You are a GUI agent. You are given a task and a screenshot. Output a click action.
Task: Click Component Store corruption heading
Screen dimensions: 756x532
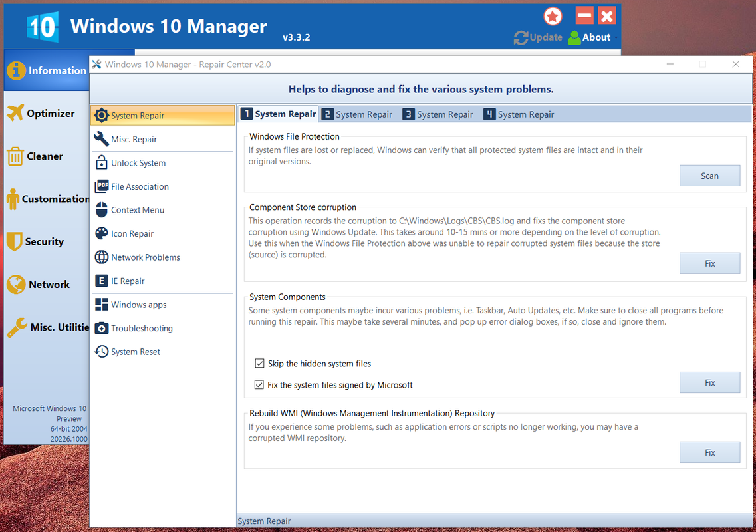303,207
